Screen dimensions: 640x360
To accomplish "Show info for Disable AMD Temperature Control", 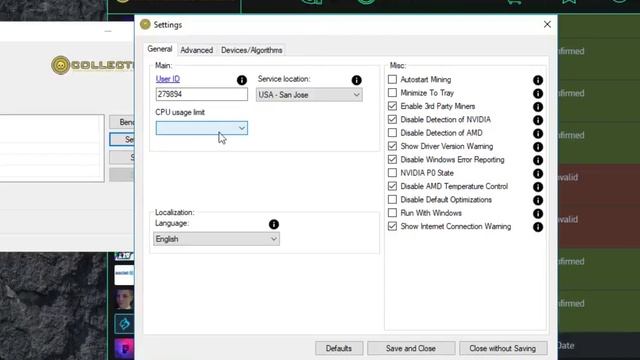I will click(538, 187).
